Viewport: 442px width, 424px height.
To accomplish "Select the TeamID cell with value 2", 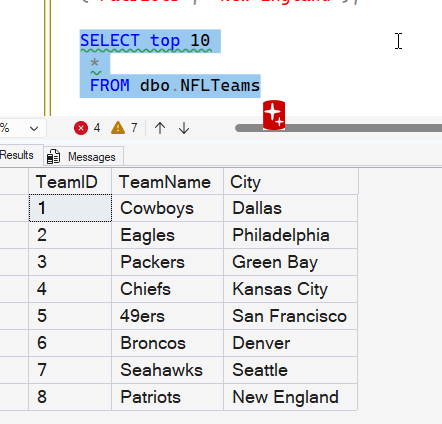I will 70,235.
